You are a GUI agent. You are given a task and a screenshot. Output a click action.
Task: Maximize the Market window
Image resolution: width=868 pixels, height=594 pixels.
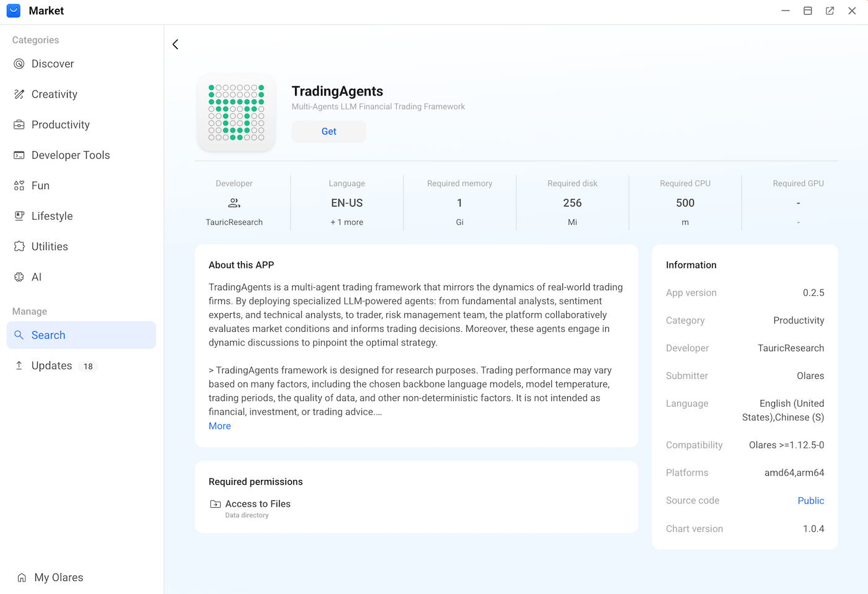(807, 11)
